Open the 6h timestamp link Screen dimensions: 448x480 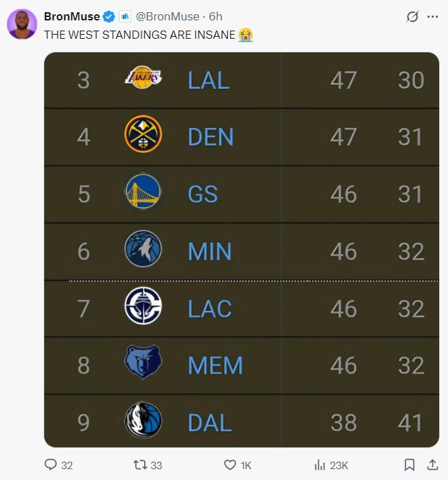coord(216,16)
